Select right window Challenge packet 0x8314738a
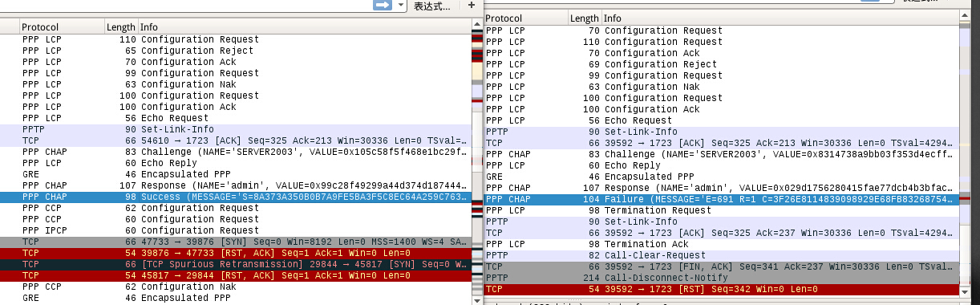Screen dimensions: 980x305 (x=721, y=154)
